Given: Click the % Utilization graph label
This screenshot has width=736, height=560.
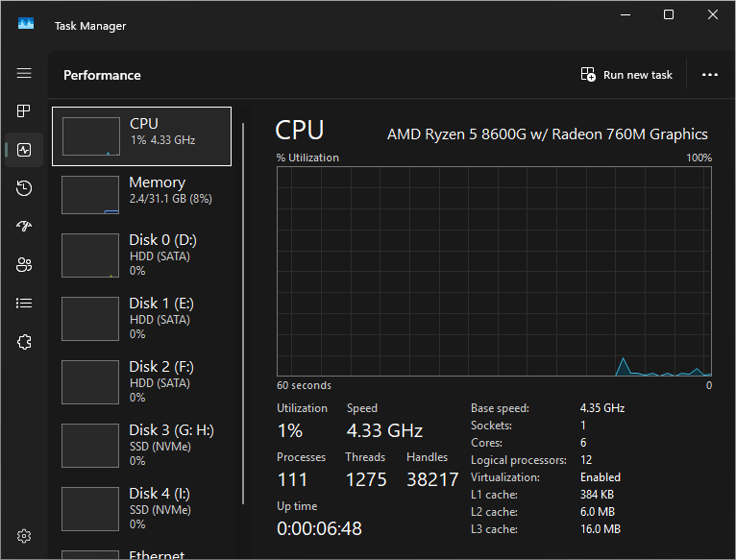Looking at the screenshot, I should (307, 158).
